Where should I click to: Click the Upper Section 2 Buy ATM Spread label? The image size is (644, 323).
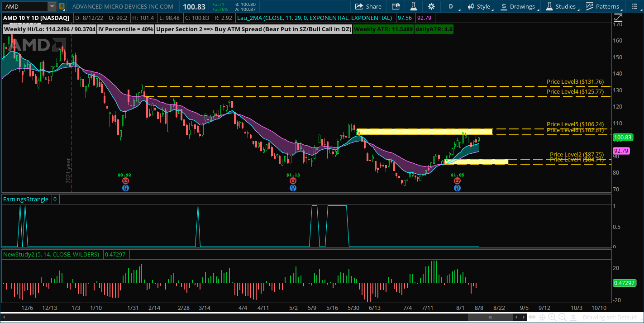pos(253,29)
